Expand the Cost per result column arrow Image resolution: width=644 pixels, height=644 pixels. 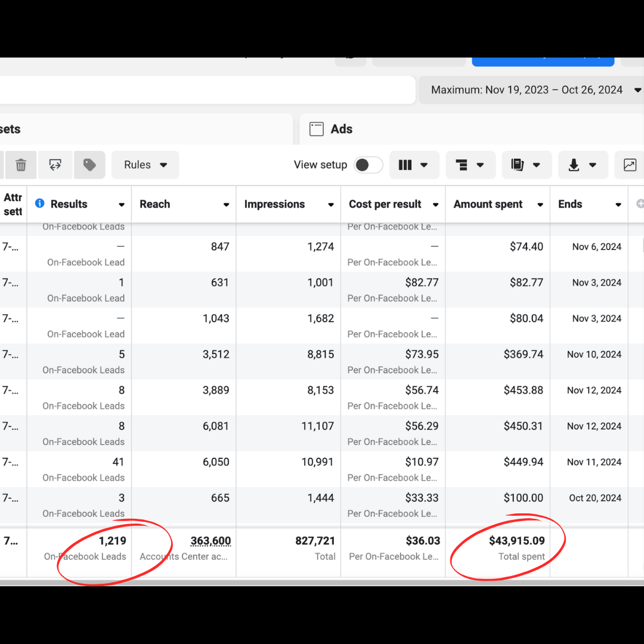point(435,205)
